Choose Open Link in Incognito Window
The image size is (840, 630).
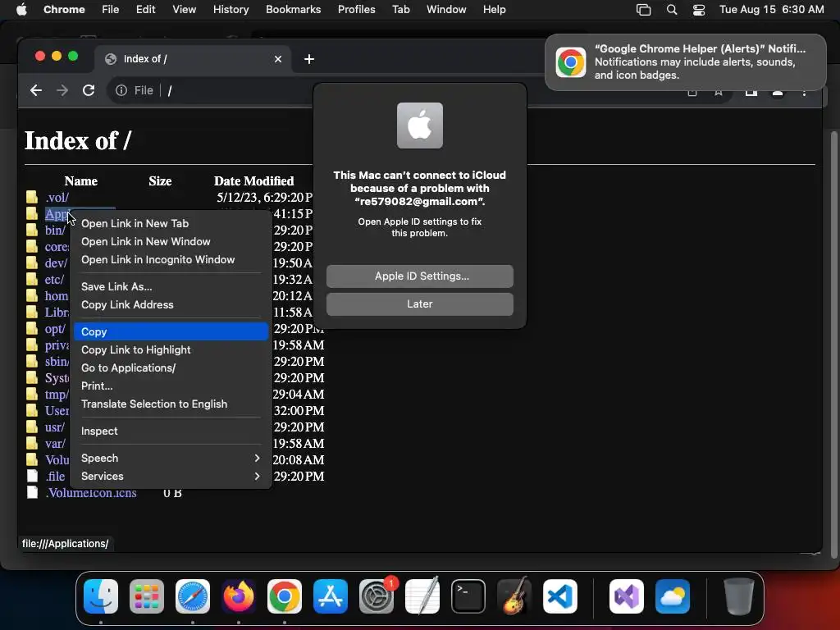[171, 260]
